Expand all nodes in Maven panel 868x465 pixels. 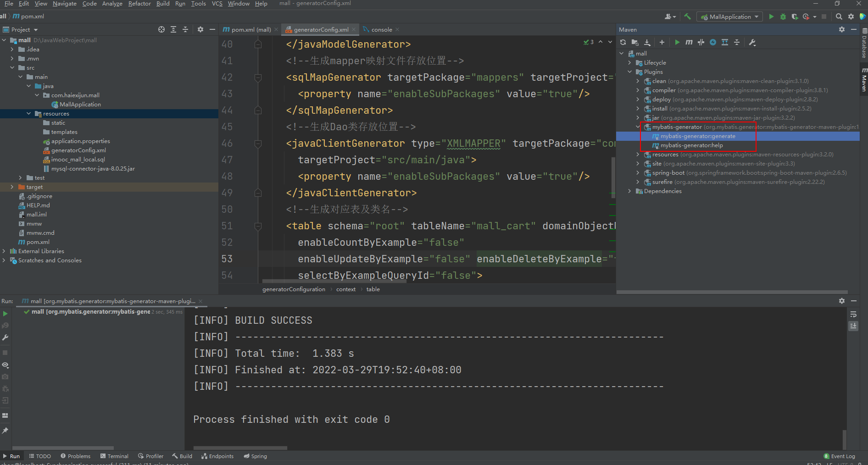point(725,42)
